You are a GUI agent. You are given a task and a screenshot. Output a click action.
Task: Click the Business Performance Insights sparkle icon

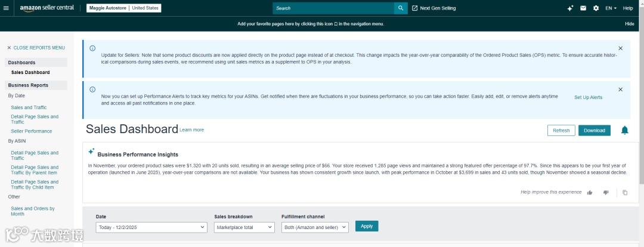pyautogui.click(x=91, y=151)
